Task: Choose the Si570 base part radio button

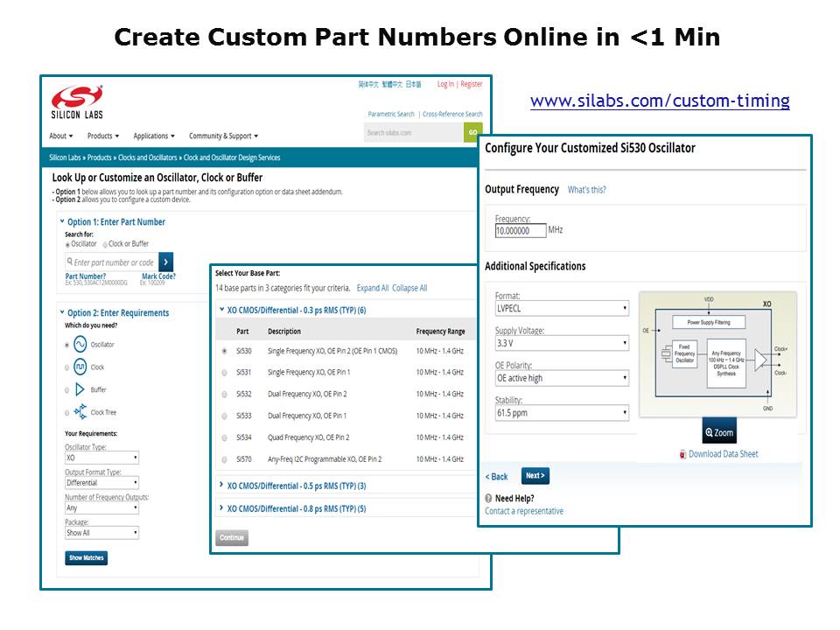Action: [x=225, y=459]
